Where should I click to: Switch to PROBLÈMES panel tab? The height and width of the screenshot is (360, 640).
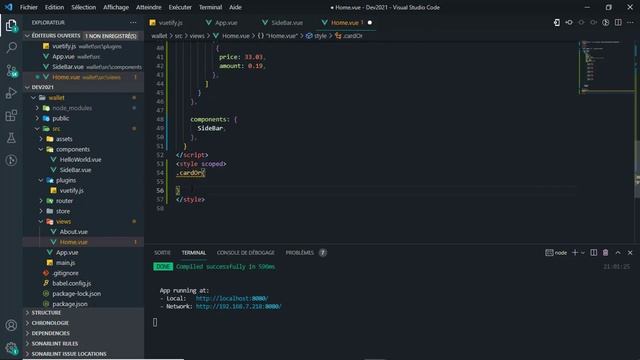299,253
